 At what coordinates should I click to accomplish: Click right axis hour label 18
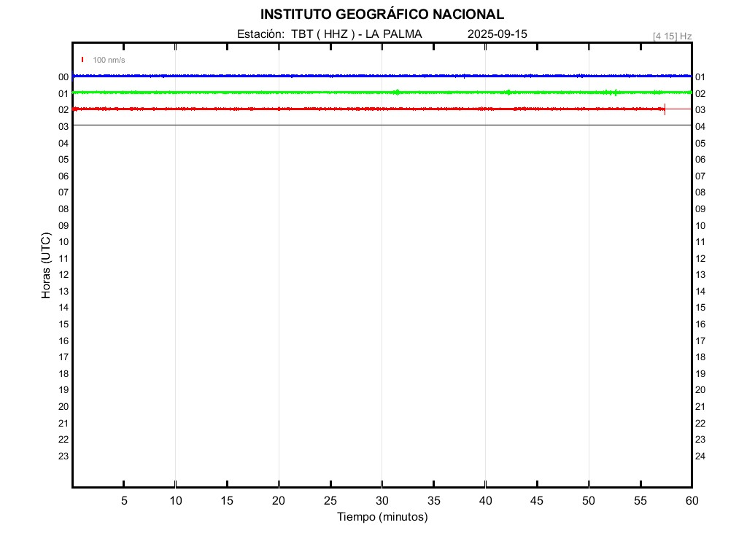tap(700, 357)
